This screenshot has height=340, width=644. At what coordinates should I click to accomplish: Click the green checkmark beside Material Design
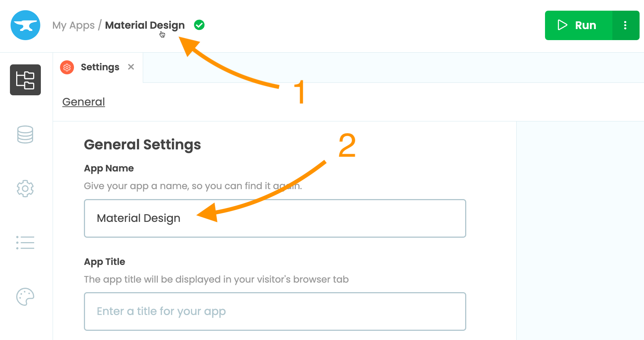tap(199, 25)
